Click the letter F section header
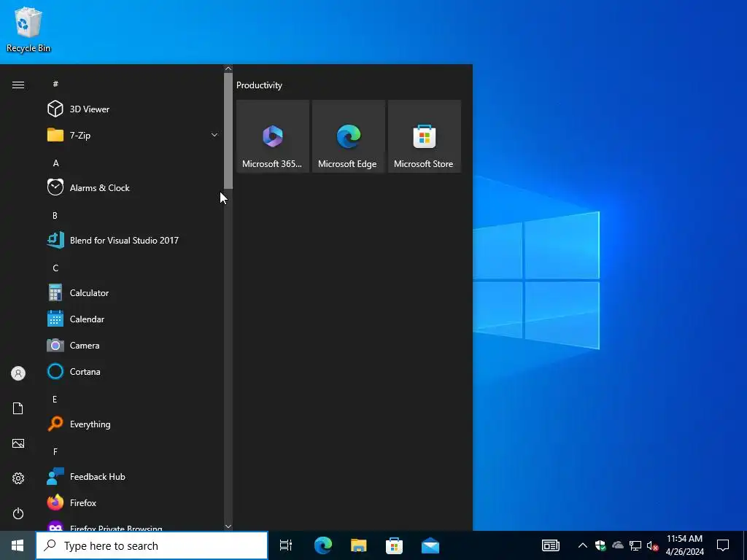This screenshot has width=747, height=560. (55, 451)
